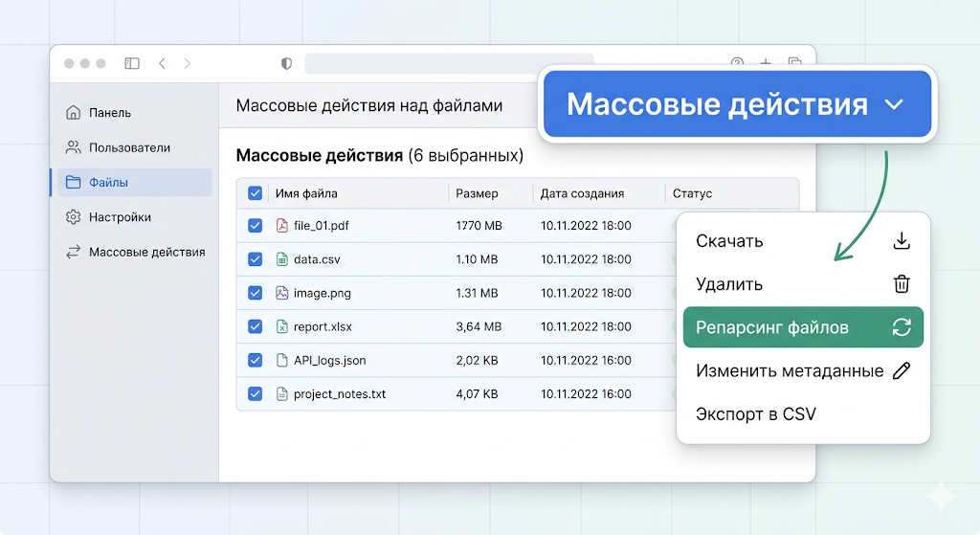Click the spreadsheet icon of data.csv
980x535 pixels.
point(282,259)
